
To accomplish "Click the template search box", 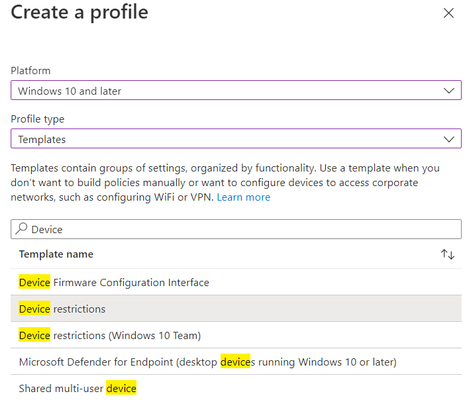I will (236, 229).
